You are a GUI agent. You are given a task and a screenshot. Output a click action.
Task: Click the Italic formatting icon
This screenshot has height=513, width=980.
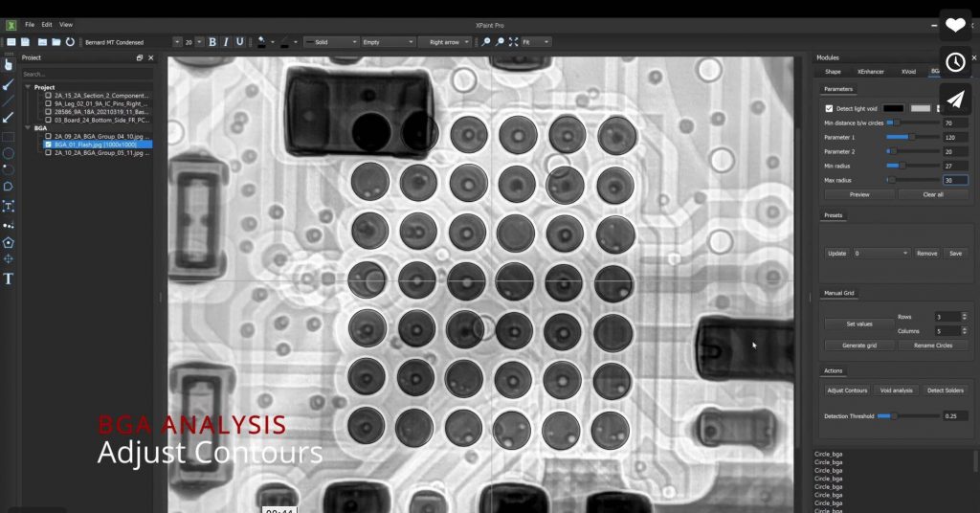click(226, 42)
